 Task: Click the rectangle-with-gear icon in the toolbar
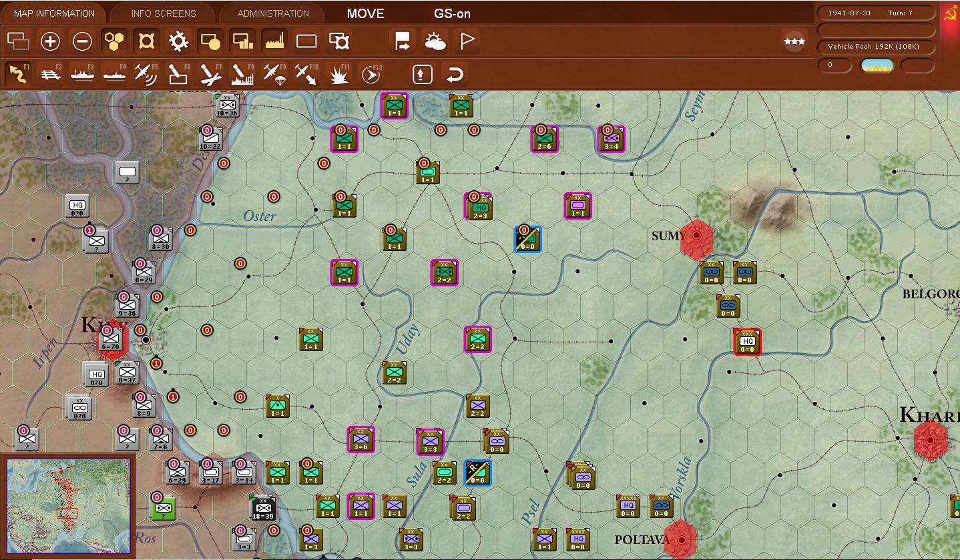(339, 41)
